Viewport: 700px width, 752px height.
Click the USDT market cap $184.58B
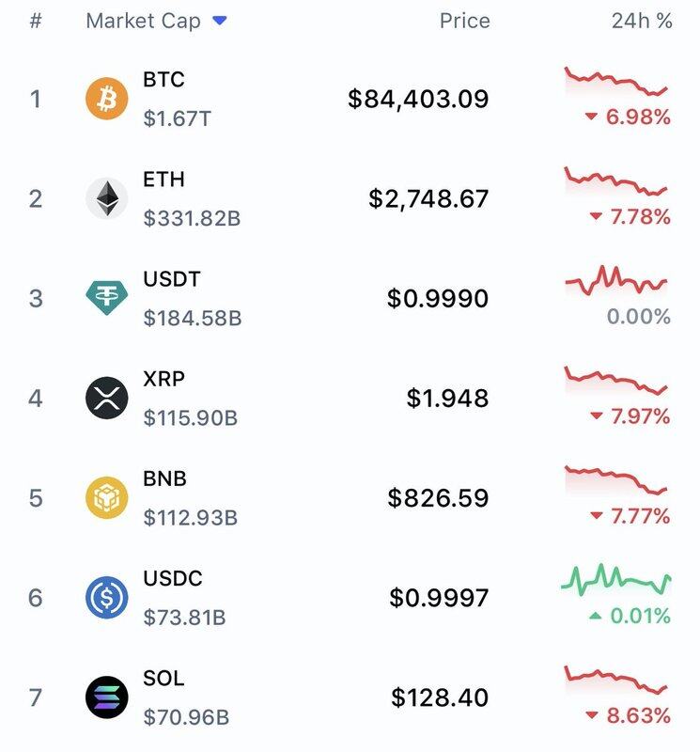192,319
